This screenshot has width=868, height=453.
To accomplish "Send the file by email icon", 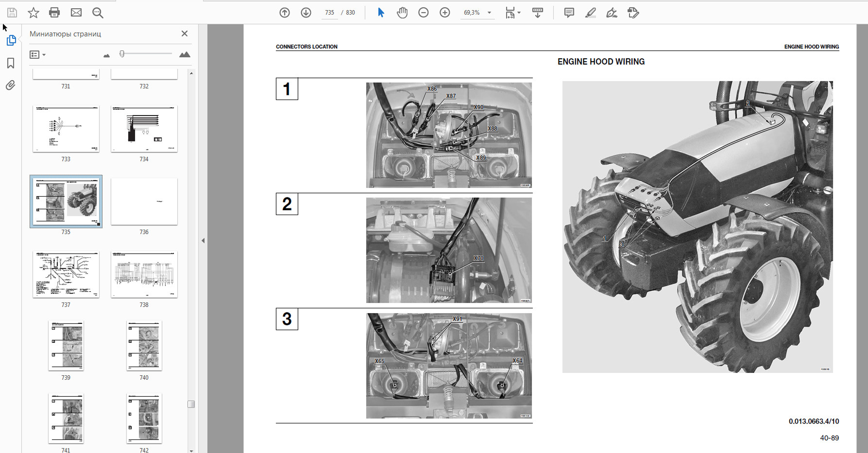I will click(x=76, y=13).
